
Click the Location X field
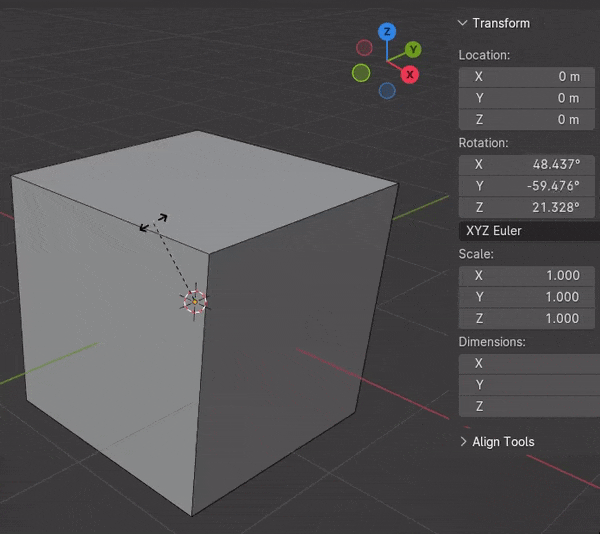tap(527, 77)
